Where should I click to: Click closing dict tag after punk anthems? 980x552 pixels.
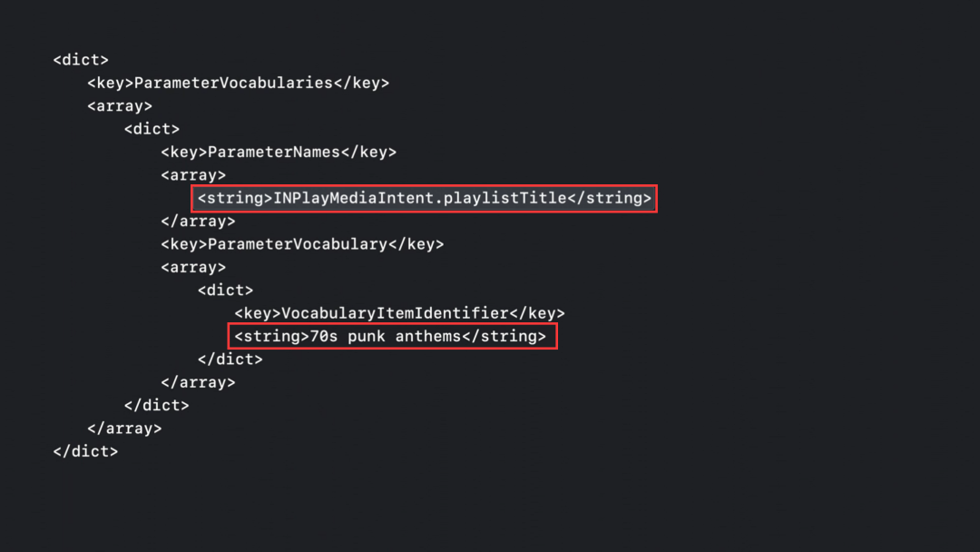[x=230, y=360]
